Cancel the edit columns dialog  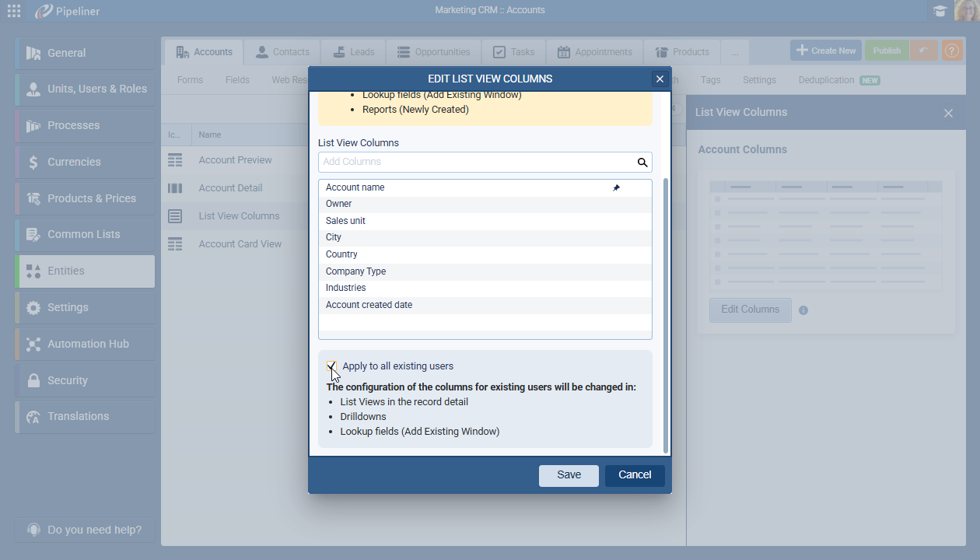click(x=635, y=475)
